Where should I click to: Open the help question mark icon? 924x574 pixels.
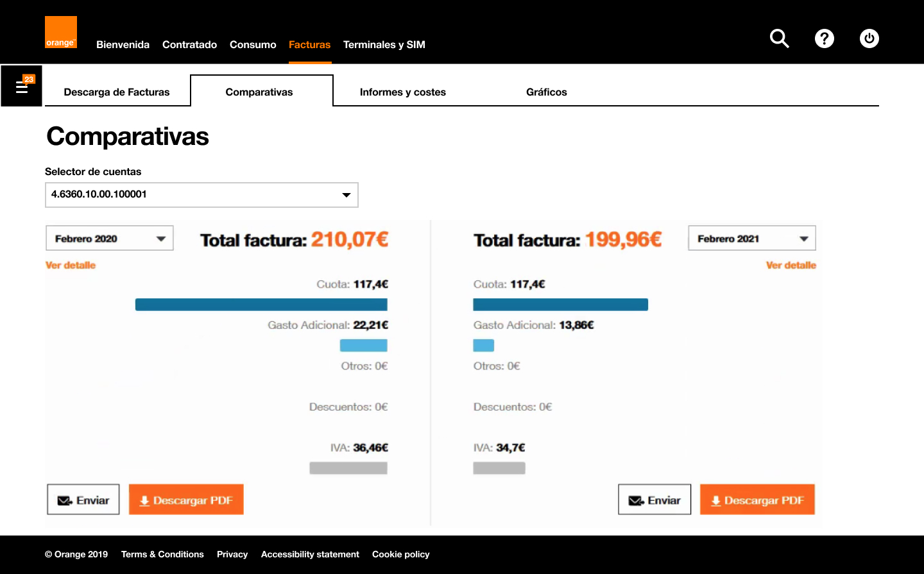tap(824, 38)
